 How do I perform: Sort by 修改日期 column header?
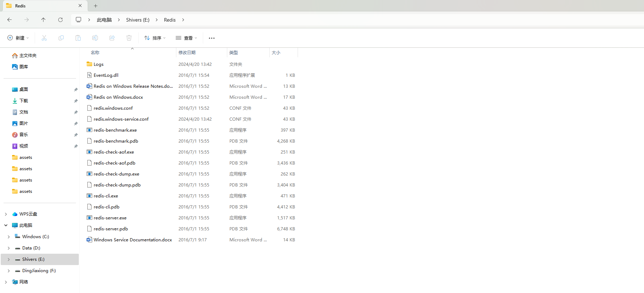[x=187, y=52]
